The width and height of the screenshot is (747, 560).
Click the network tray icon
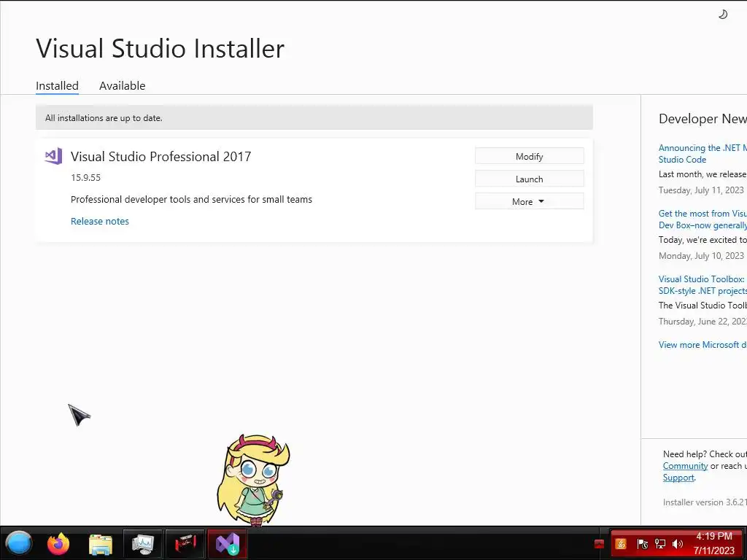(x=659, y=544)
